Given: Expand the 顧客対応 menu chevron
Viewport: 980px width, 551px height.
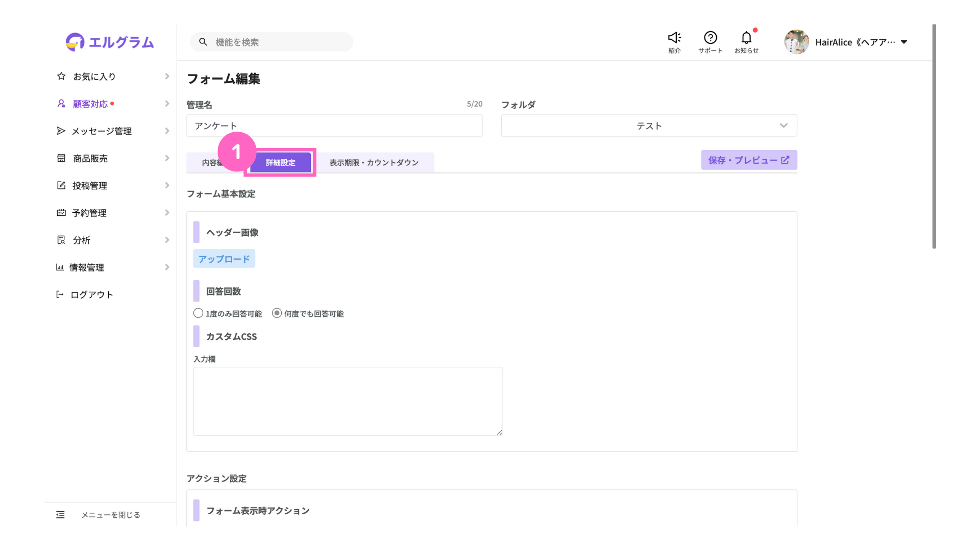Looking at the screenshot, I should tap(167, 104).
